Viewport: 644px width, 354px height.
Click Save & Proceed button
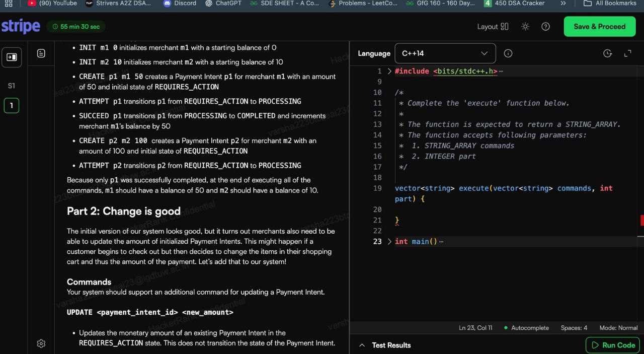[x=599, y=27]
